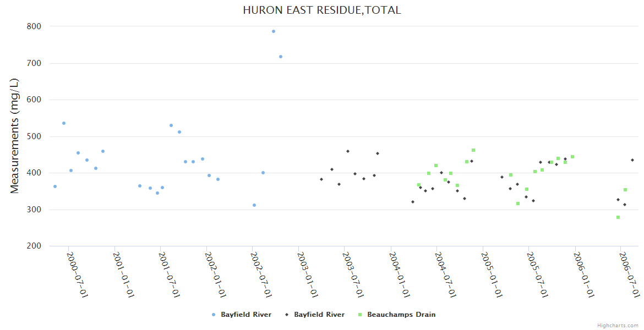Click the chart title HURON EAST RESIDUE,TOTAL
Viewport: 644px width, 330px height.
(x=322, y=10)
